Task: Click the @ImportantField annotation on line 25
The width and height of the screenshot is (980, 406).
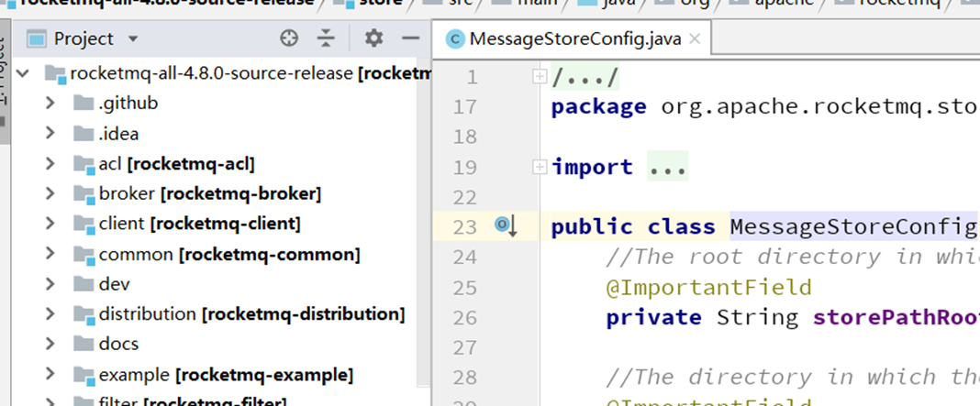Action: (708, 287)
